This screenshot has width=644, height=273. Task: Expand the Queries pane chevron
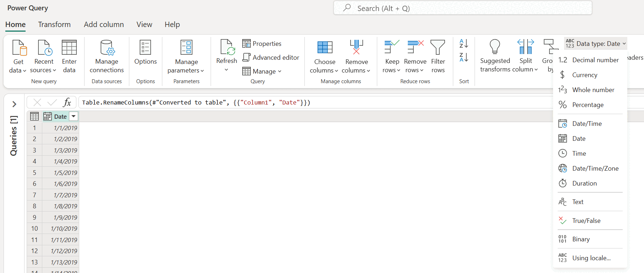tap(14, 104)
